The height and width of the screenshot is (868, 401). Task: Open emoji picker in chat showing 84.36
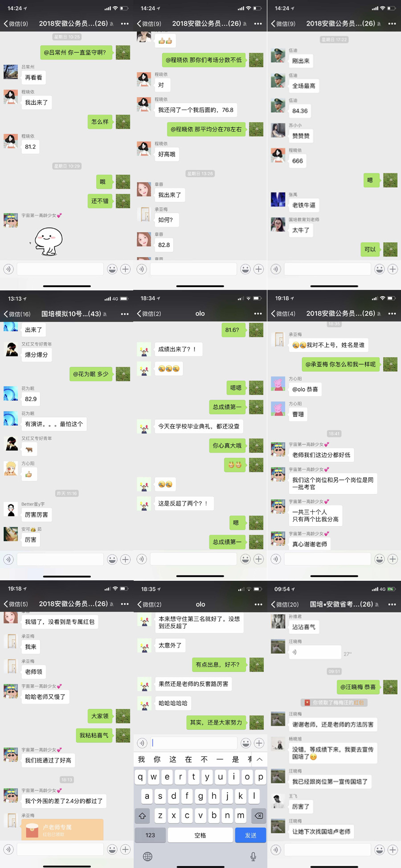click(x=379, y=269)
